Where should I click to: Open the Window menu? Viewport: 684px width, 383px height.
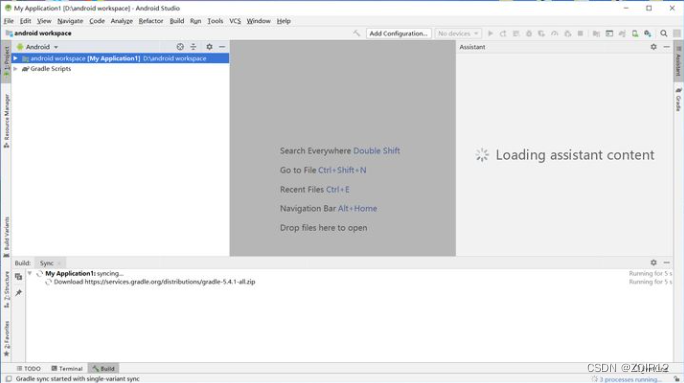point(258,21)
